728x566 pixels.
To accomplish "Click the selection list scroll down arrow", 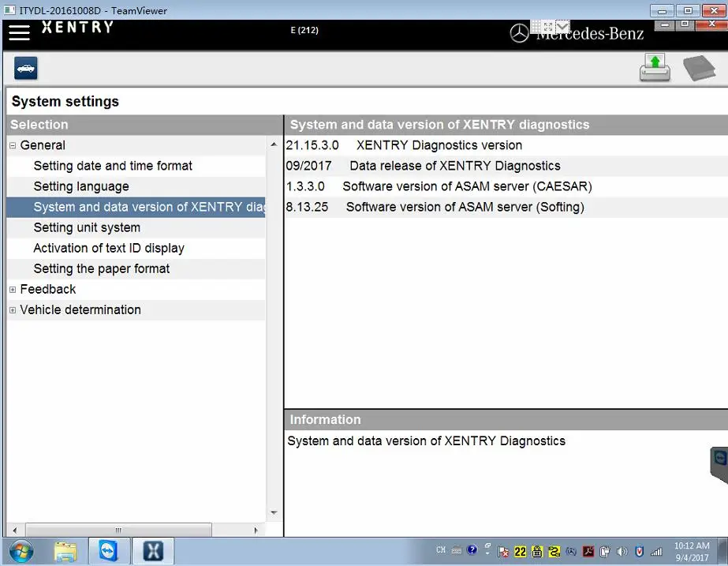I will (x=274, y=512).
